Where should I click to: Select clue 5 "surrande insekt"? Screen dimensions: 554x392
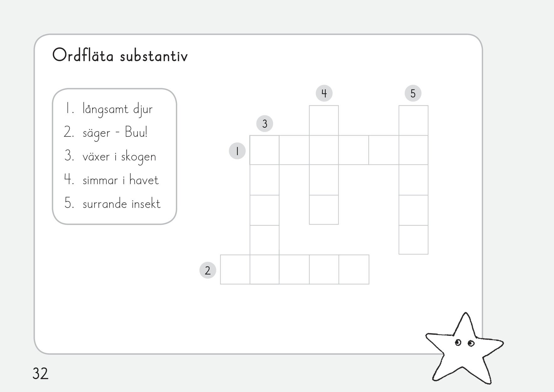point(121,204)
